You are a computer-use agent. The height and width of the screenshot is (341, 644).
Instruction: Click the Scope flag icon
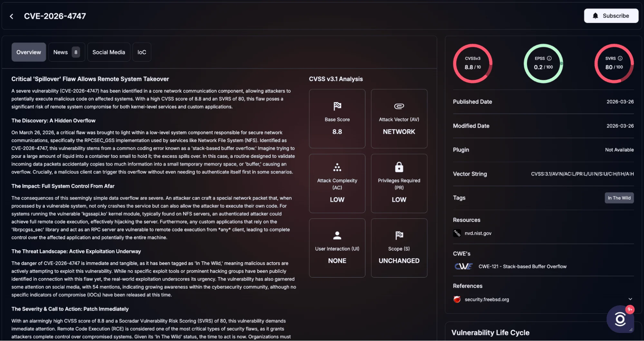[399, 235]
